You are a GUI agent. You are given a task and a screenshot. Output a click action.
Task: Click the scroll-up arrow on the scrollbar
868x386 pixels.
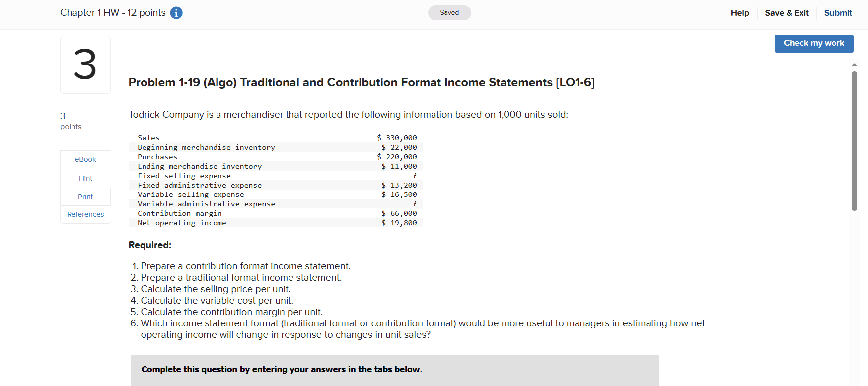click(855, 64)
